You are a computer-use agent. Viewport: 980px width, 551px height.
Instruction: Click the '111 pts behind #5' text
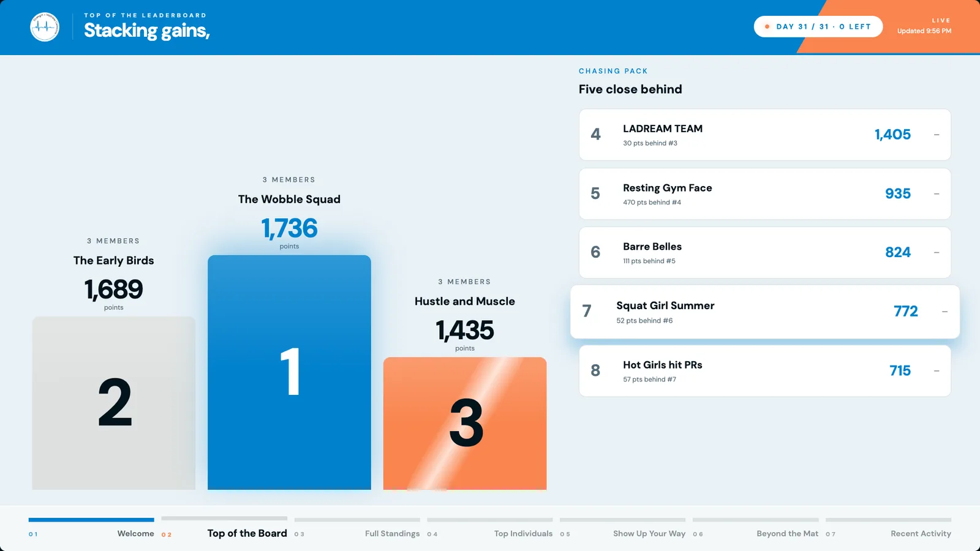click(649, 261)
